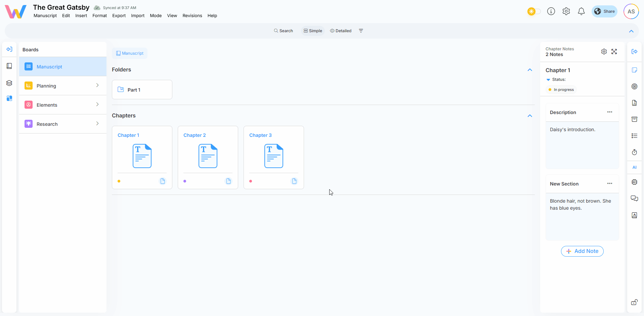The height and width of the screenshot is (316, 644).
Task: Open the timer icon in right sidebar
Action: point(634,152)
